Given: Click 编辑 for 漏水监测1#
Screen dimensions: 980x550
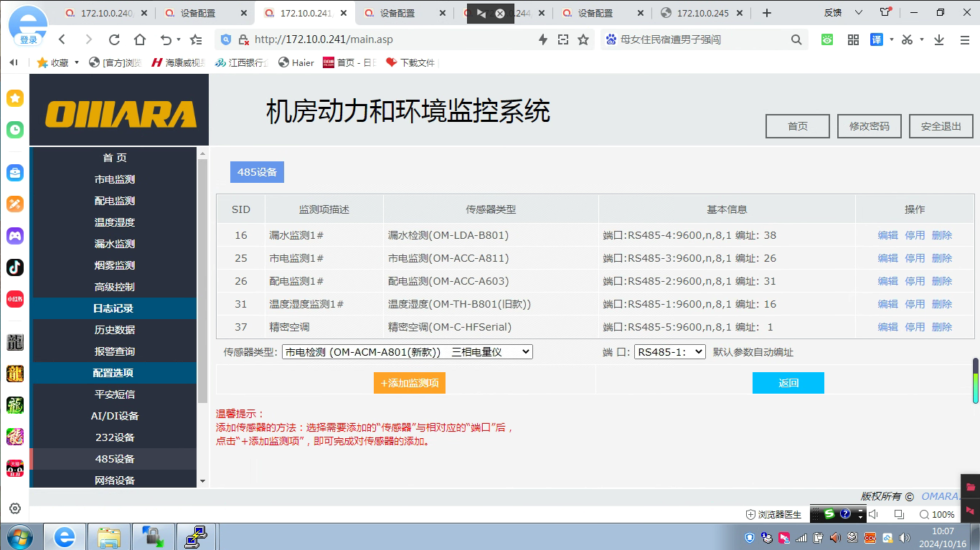Looking at the screenshot, I should 888,235.
